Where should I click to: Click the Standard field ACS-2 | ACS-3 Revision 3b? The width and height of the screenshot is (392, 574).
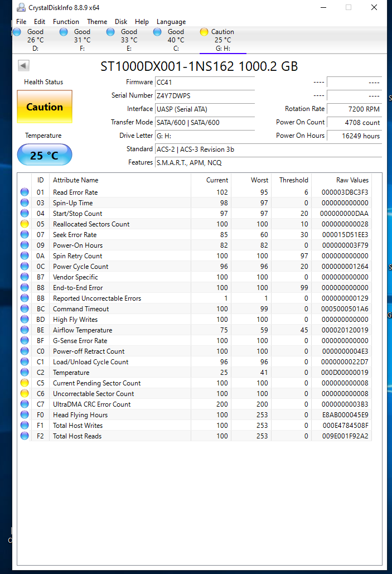click(x=268, y=149)
